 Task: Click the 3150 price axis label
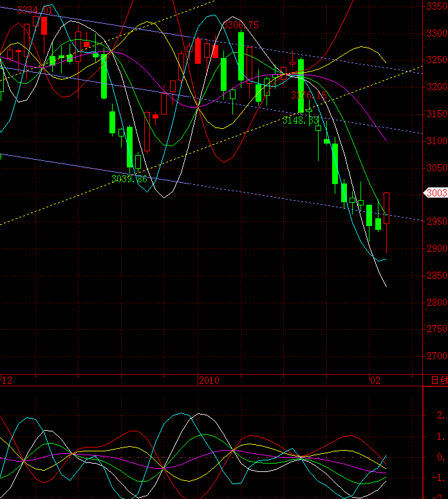(x=437, y=113)
